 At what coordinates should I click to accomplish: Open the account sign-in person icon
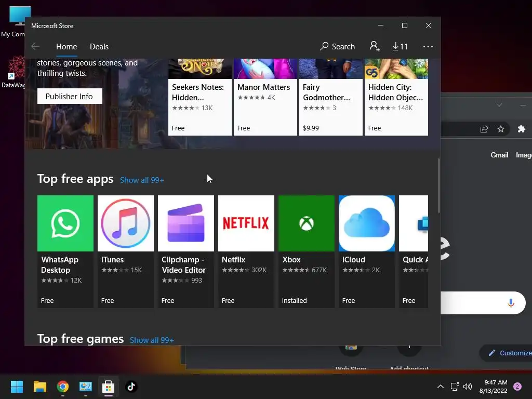(375, 46)
